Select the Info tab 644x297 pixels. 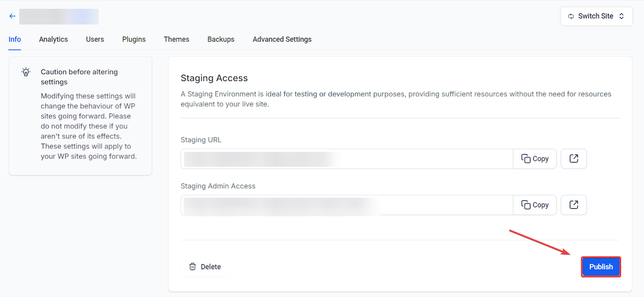pyautogui.click(x=15, y=39)
